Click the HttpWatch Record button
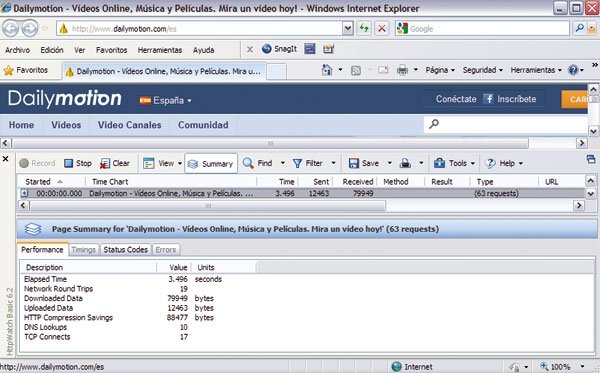The height and width of the screenshot is (373, 600). tap(37, 163)
